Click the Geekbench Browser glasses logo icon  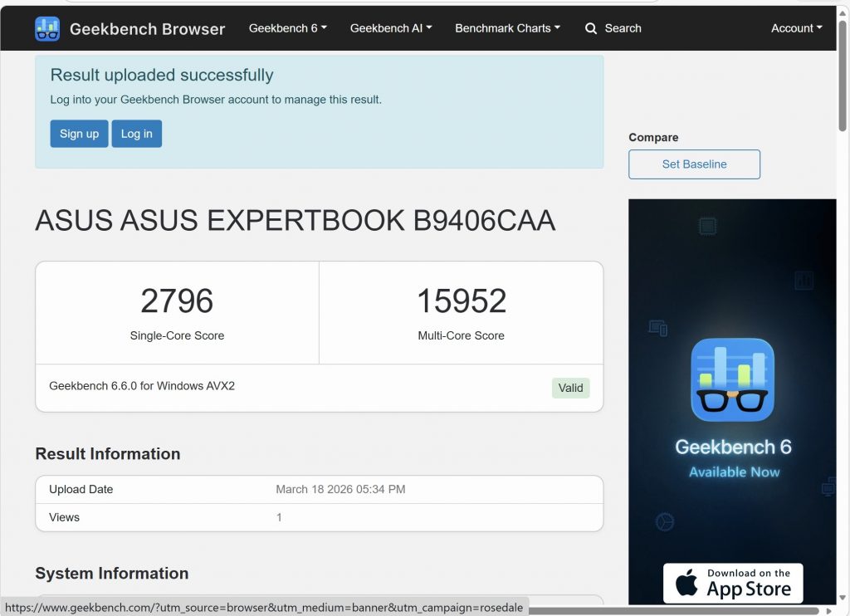(48, 27)
